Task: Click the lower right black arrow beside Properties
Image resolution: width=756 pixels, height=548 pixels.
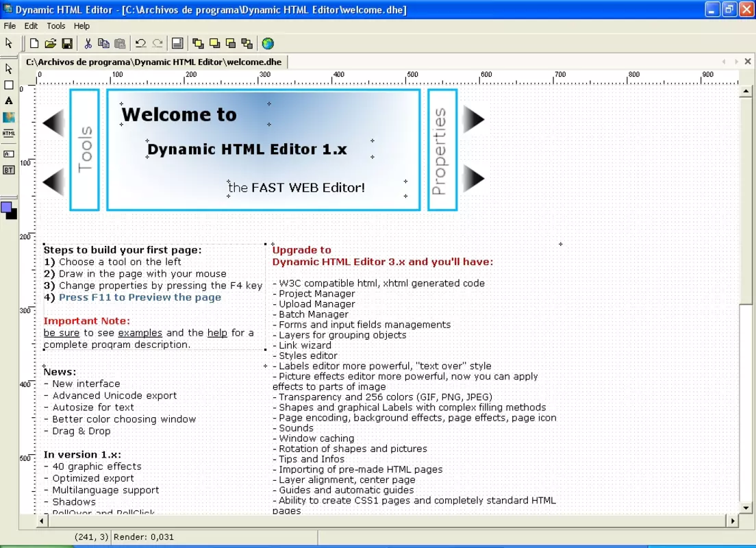Action: pos(474,179)
